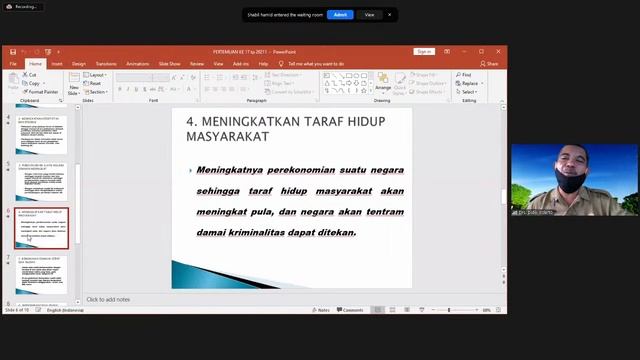
Task: Toggle bold formatting
Action: point(120,89)
